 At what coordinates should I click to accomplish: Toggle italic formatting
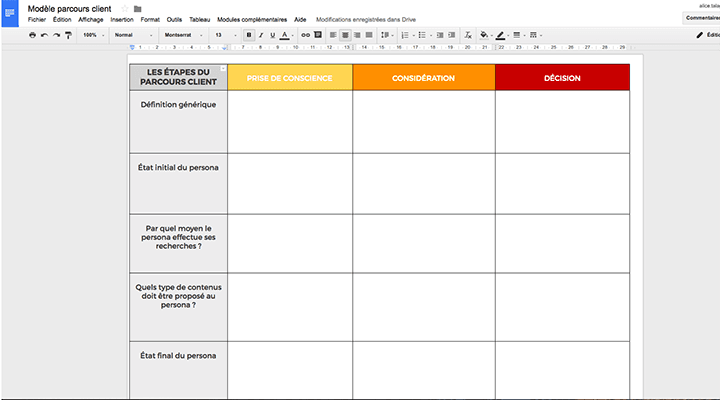pyautogui.click(x=261, y=35)
